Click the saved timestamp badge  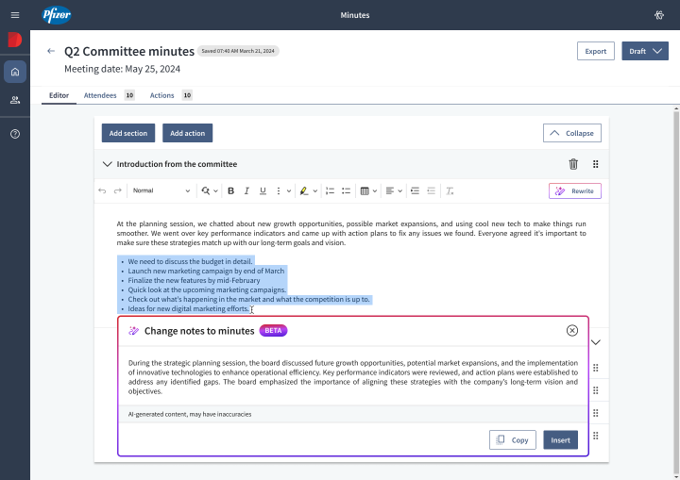238,51
